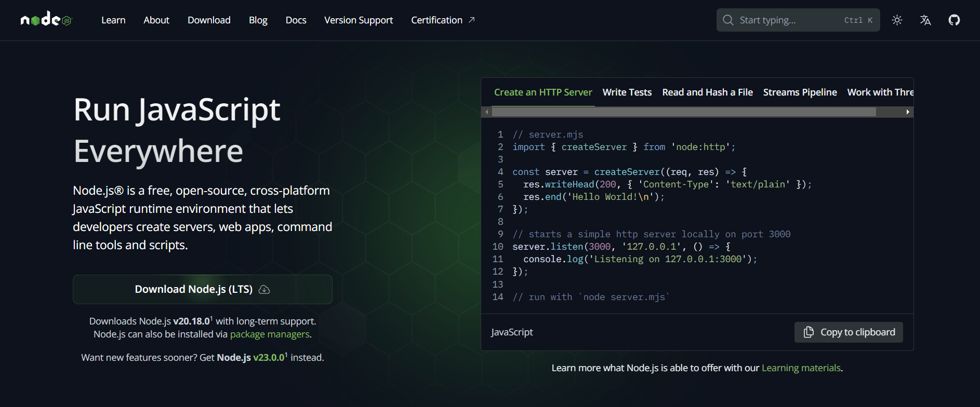This screenshot has height=407, width=980.
Task: Click the console.log Listening line
Action: click(x=640, y=259)
